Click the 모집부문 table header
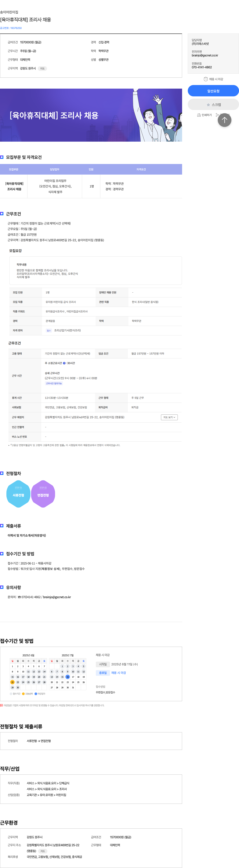The height and width of the screenshot is (868, 239). (x=14, y=169)
